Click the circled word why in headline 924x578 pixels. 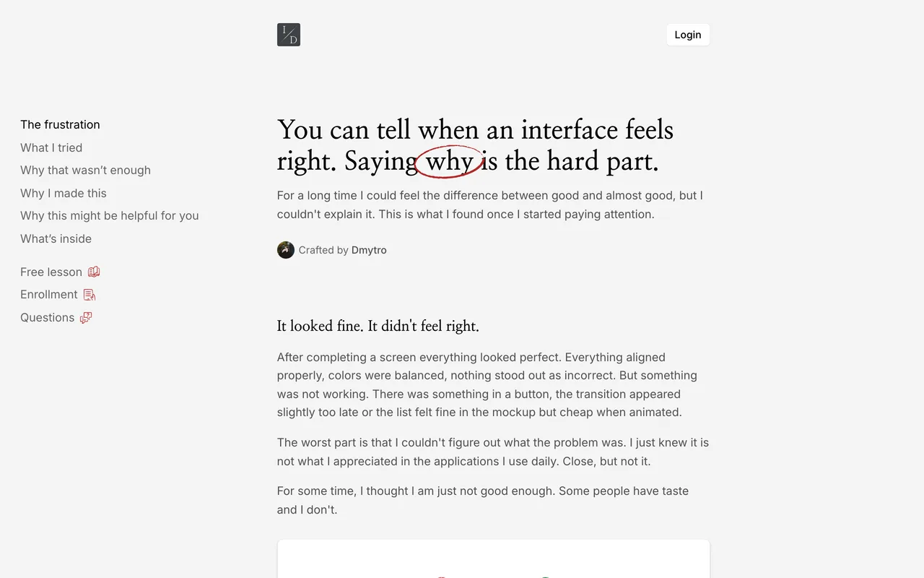(x=449, y=161)
